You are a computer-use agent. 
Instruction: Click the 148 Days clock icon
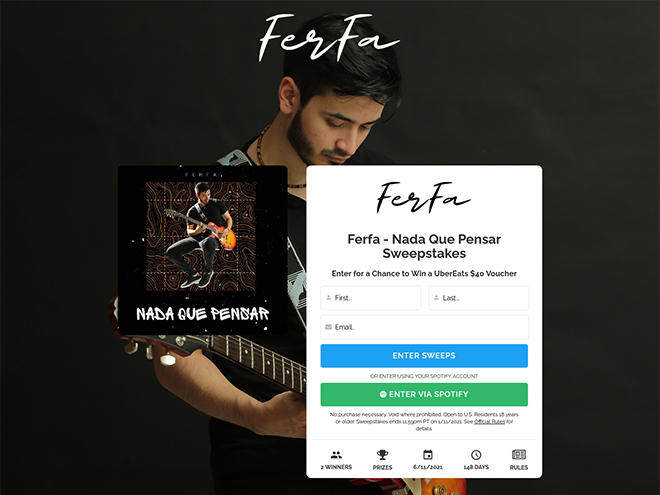coord(476,455)
